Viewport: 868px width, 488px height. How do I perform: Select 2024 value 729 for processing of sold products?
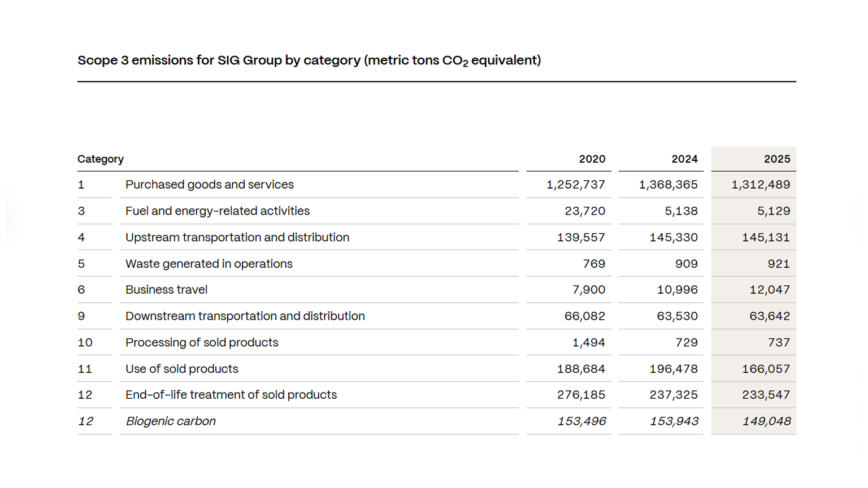coord(687,342)
